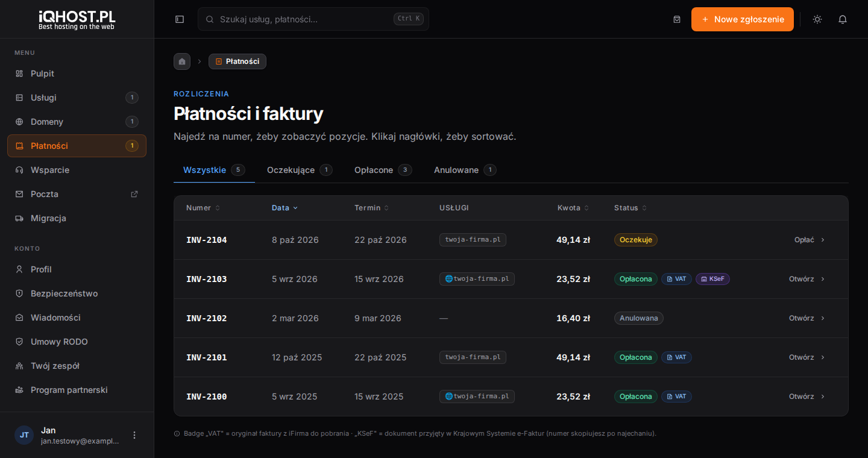This screenshot has height=458, width=868.
Task: Click Otwórz for invoice INV-2100
Action: coord(807,397)
